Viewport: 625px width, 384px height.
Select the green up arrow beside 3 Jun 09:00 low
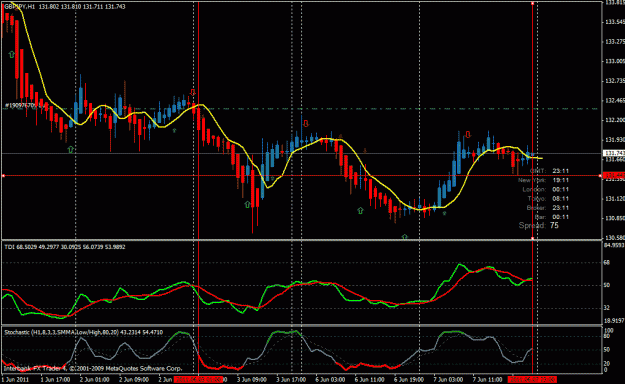coord(247,205)
